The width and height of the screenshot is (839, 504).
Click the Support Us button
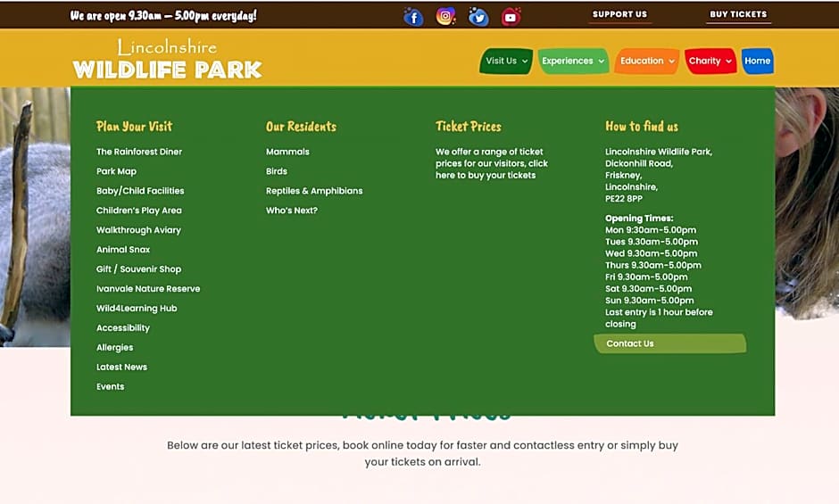coord(619,14)
